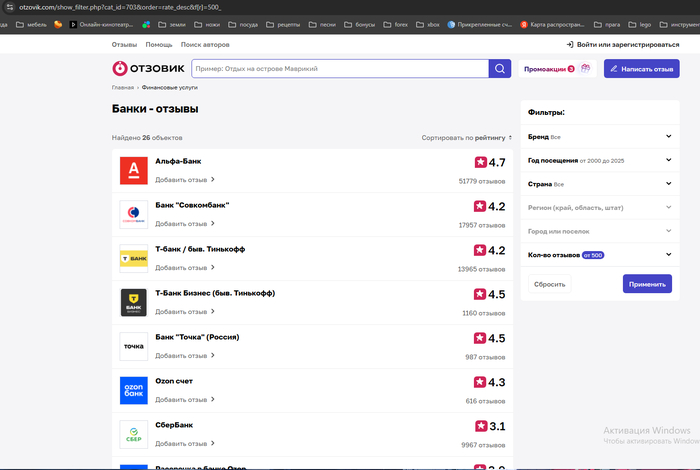
Task: Select the black T-Bank Business logo
Action: point(133,302)
